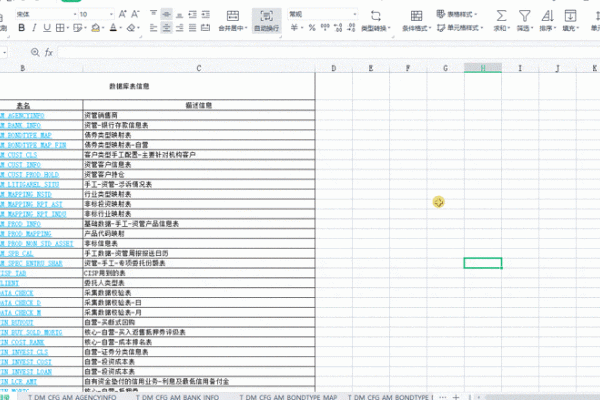
Task: Decrease decimal places
Action: coord(351,27)
